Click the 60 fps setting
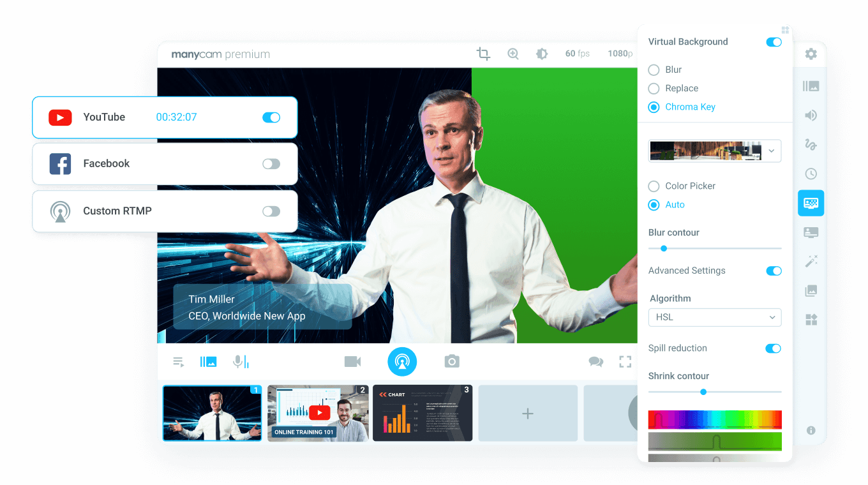Image resolution: width=868 pixels, height=485 pixels. coord(577,54)
